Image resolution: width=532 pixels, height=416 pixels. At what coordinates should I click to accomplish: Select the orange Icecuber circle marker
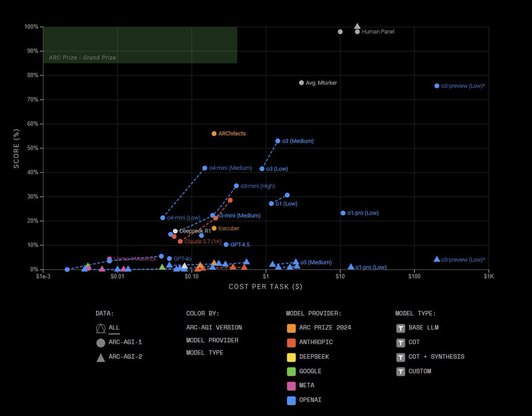point(214,228)
